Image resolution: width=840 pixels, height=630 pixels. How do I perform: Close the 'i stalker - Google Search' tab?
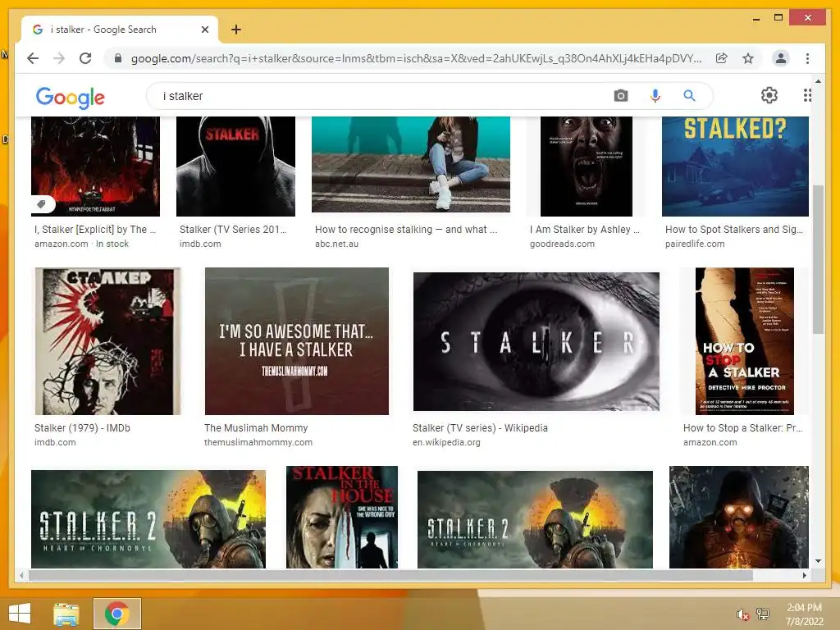204,30
